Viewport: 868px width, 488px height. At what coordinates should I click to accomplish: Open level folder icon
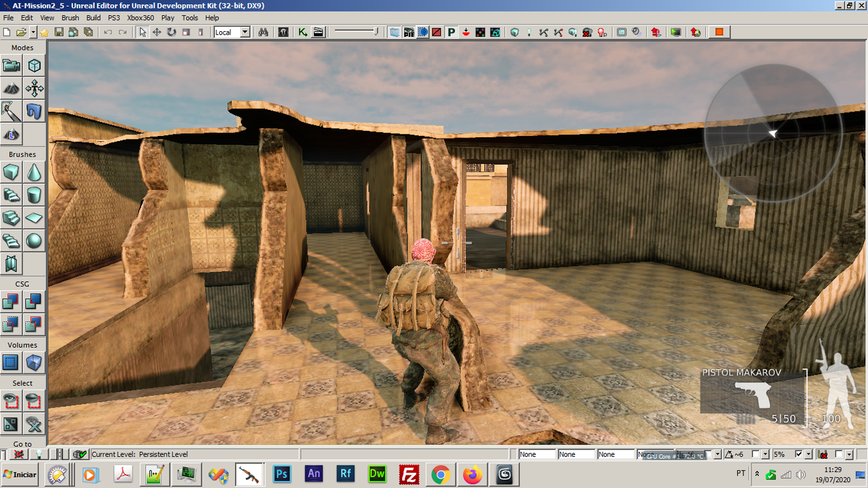click(22, 32)
